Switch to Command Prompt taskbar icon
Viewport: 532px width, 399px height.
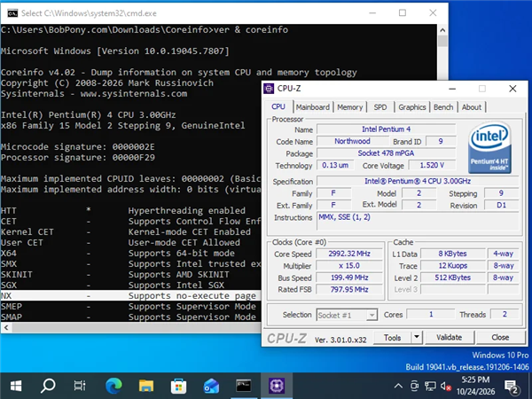click(x=243, y=386)
